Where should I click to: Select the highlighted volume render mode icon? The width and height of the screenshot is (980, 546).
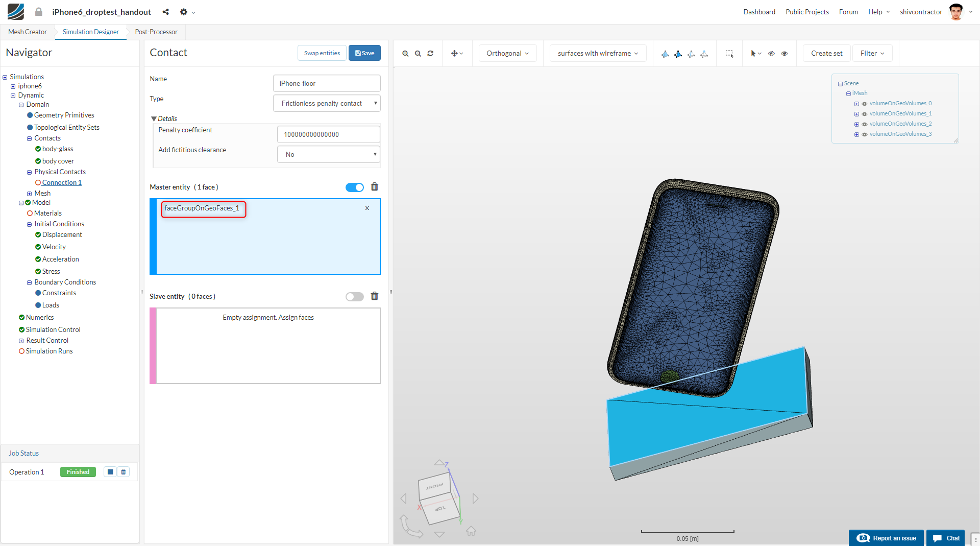click(679, 54)
